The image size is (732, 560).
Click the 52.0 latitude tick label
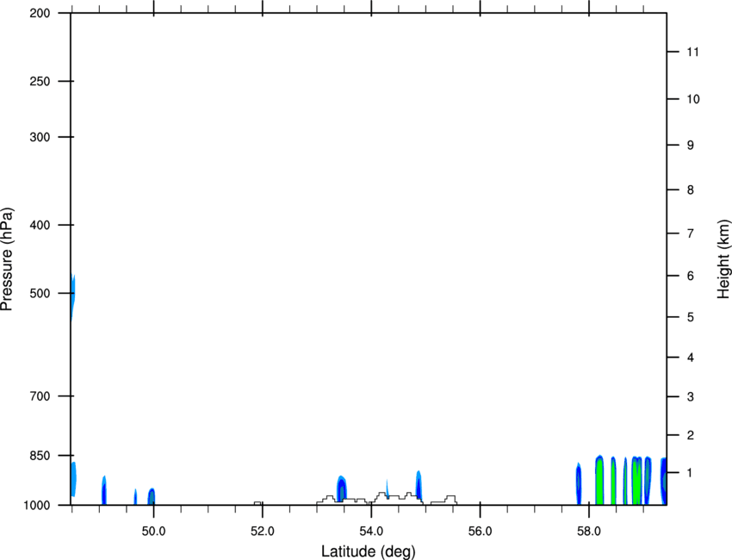pos(263,532)
